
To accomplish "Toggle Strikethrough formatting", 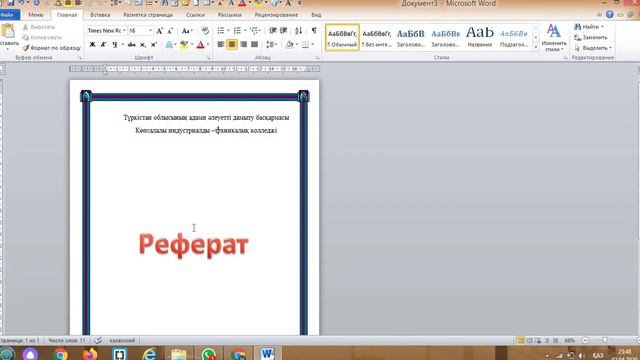I will click(131, 44).
